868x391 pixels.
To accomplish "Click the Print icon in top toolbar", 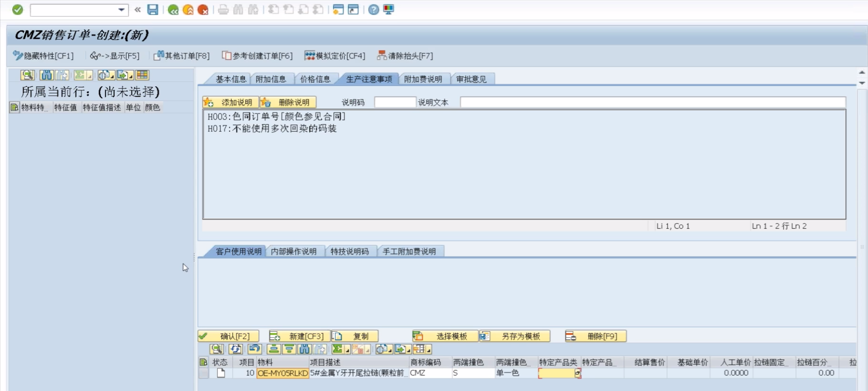I will coord(224,9).
